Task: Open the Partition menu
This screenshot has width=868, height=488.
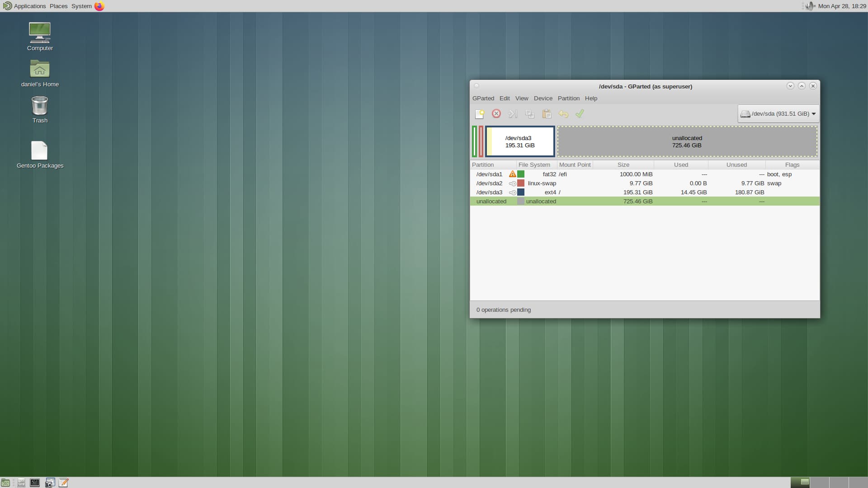Action: click(568, 98)
